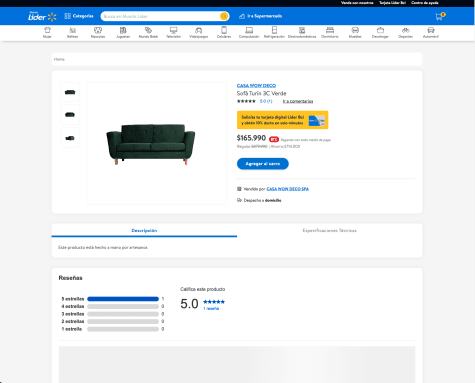Image resolution: width=475 pixels, height=383 pixels.
Task: Open the Mascotas category
Action: click(98, 33)
